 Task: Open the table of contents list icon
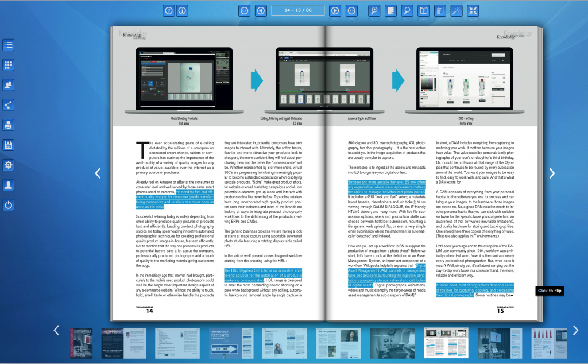pos(8,45)
